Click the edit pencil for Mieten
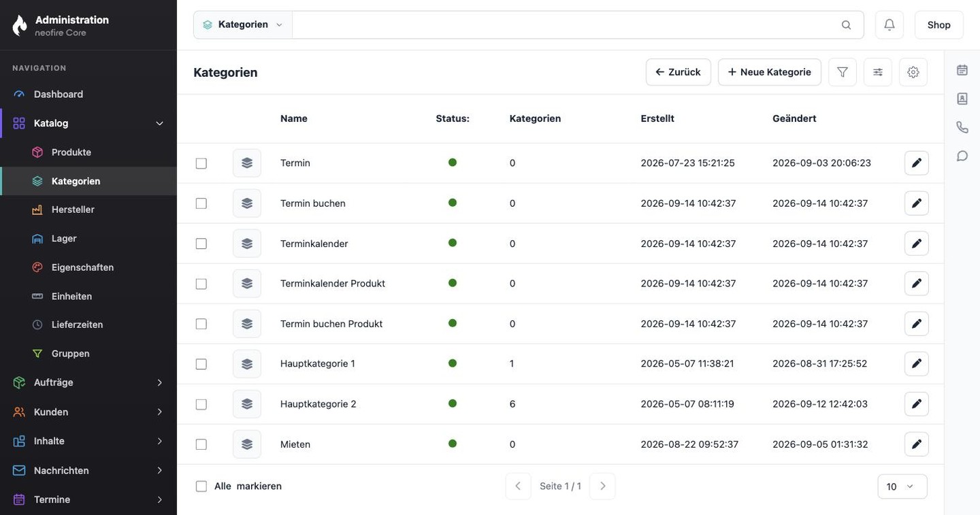Image resolution: width=980 pixels, height=515 pixels. [917, 444]
